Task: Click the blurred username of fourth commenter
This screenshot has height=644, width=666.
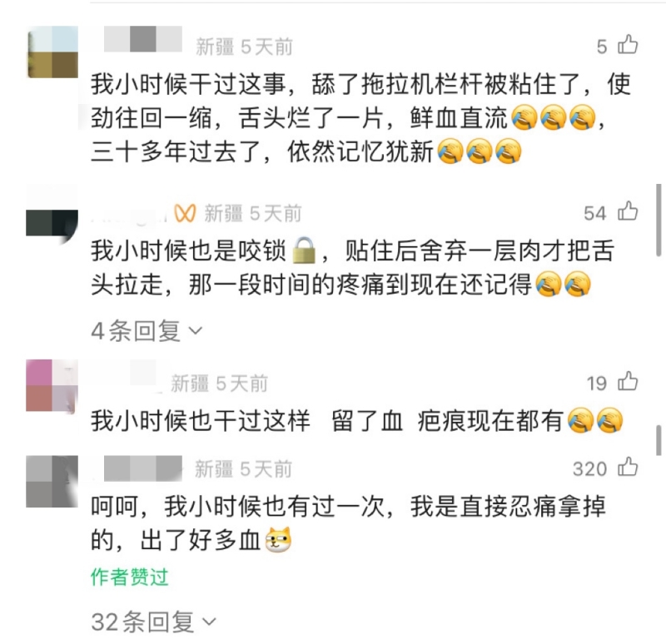Action: pos(142,468)
